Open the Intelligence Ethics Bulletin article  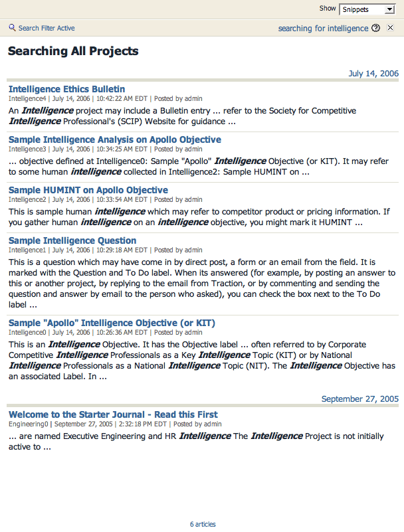point(66,89)
